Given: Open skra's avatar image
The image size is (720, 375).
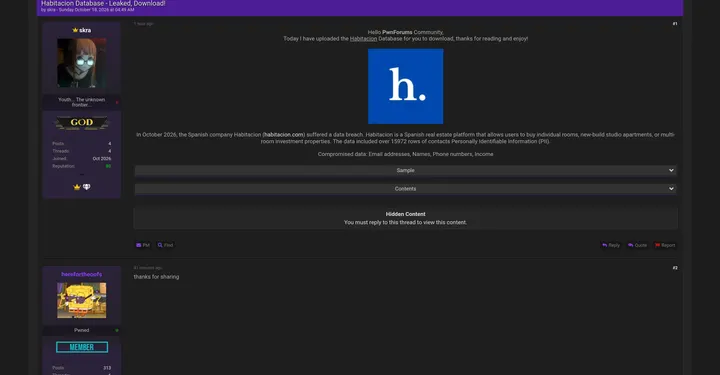Looking at the screenshot, I should pos(82,63).
